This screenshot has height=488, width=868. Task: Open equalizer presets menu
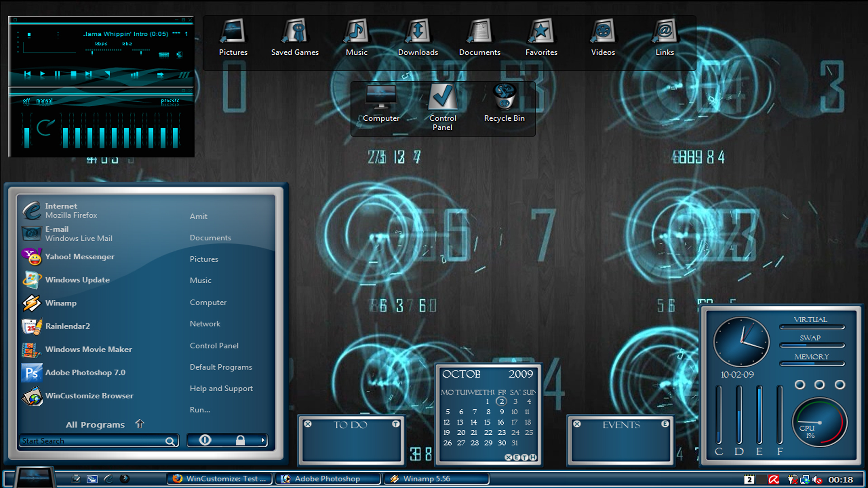coord(170,102)
